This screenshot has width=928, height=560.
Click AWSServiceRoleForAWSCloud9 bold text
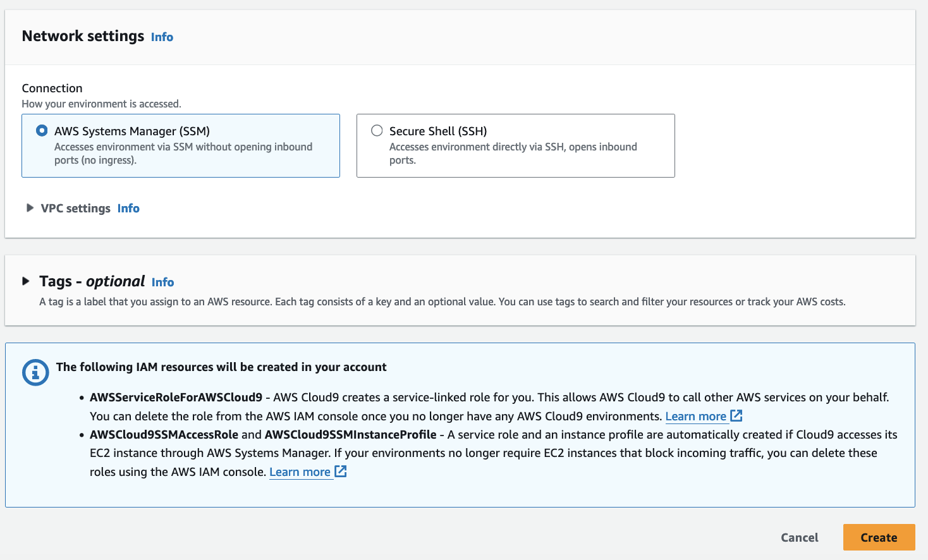pyautogui.click(x=176, y=398)
